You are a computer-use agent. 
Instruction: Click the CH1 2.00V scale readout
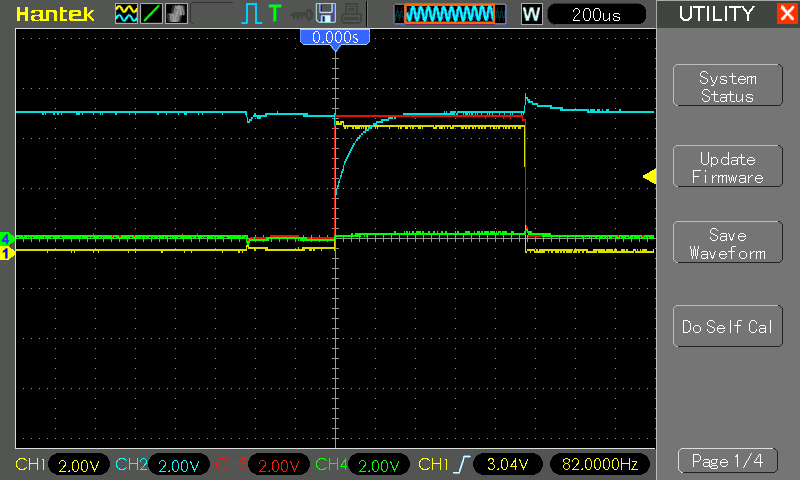point(79,465)
